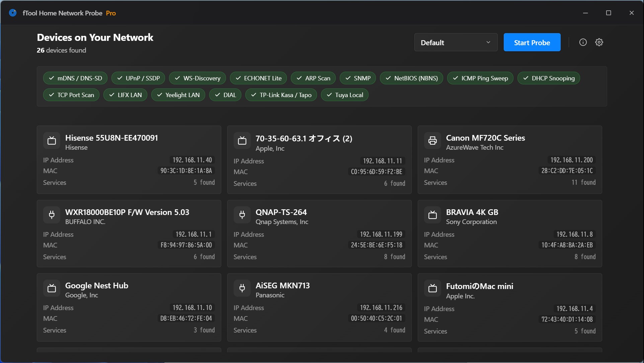
Task: Click IP address 192.168.11.216
Action: point(381,307)
